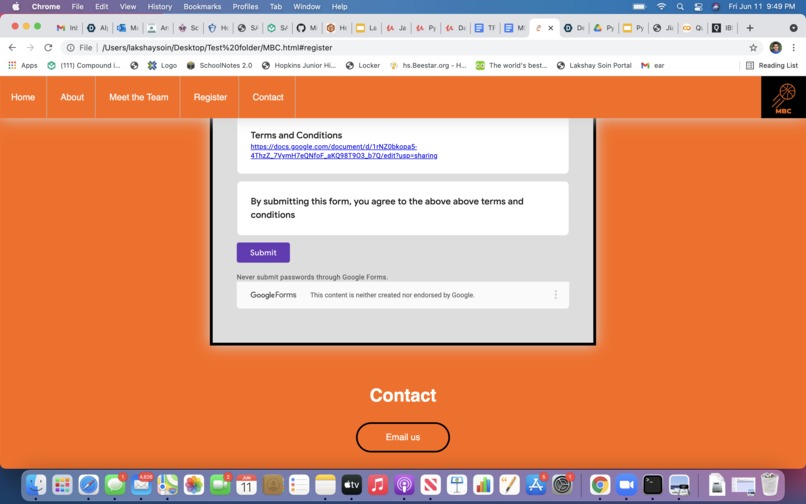
Task: Switch to the Gmail Inbox tab
Action: point(67,28)
